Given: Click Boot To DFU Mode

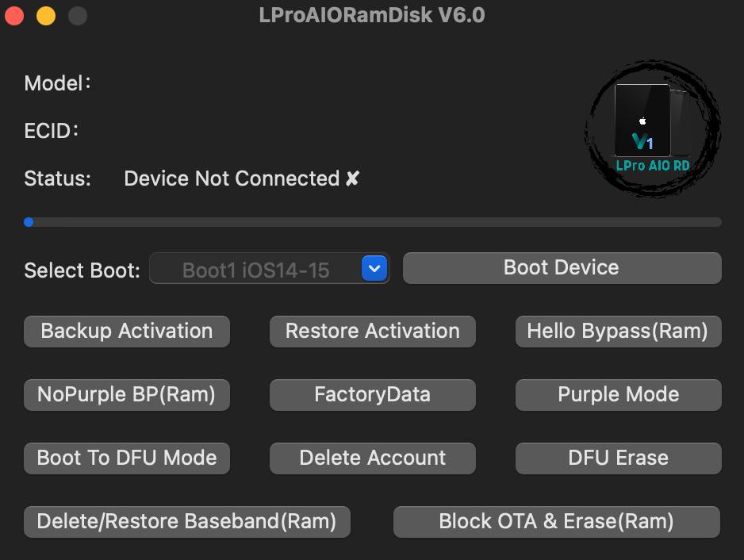Looking at the screenshot, I should (127, 458).
